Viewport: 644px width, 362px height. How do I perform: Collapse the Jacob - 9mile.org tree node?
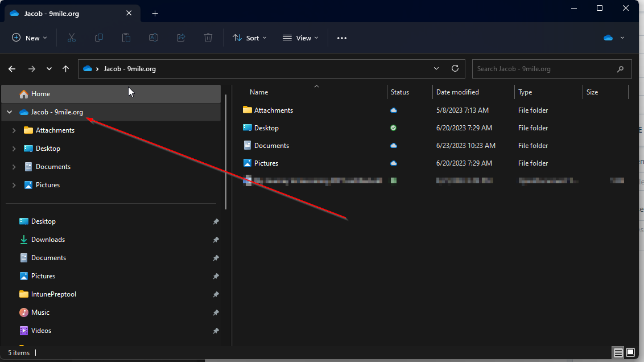click(x=10, y=112)
